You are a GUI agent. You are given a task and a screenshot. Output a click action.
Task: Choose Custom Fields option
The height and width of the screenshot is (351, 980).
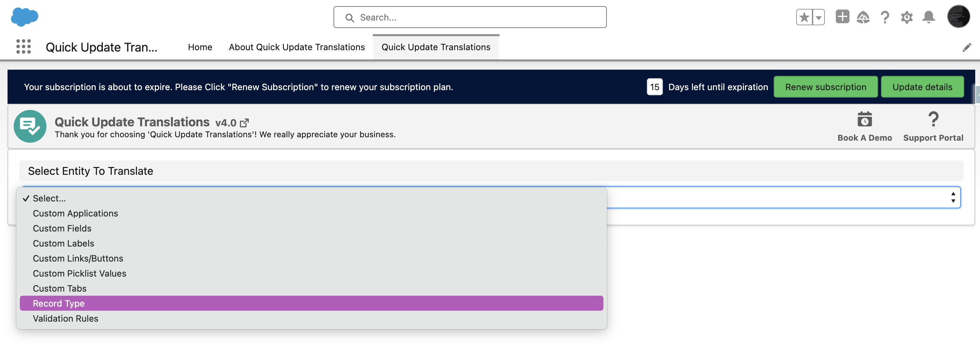point(311,228)
